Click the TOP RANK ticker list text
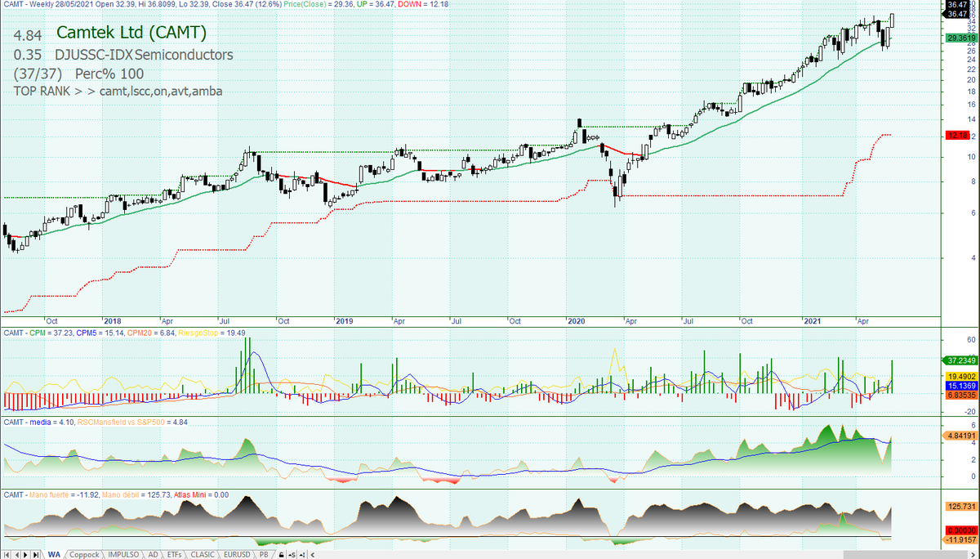980x559 pixels. (x=118, y=91)
